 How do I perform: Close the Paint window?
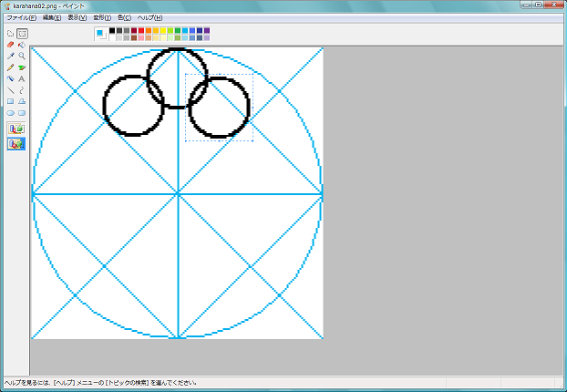pyautogui.click(x=554, y=5)
